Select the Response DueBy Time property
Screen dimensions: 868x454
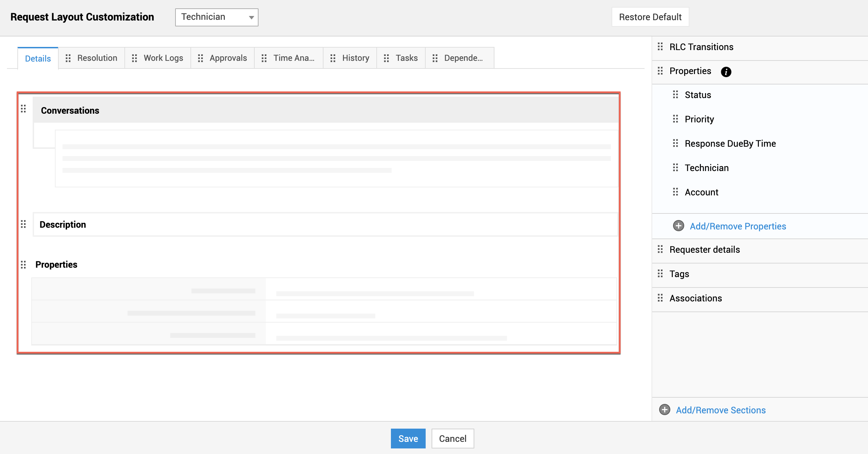pos(730,144)
